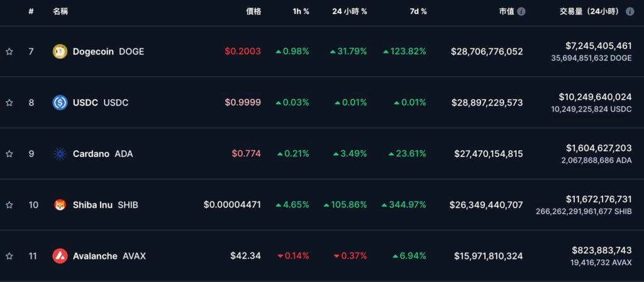Screen dimensions: 644x282
Task: Click the Cardano coin logo icon
Action: (60, 154)
